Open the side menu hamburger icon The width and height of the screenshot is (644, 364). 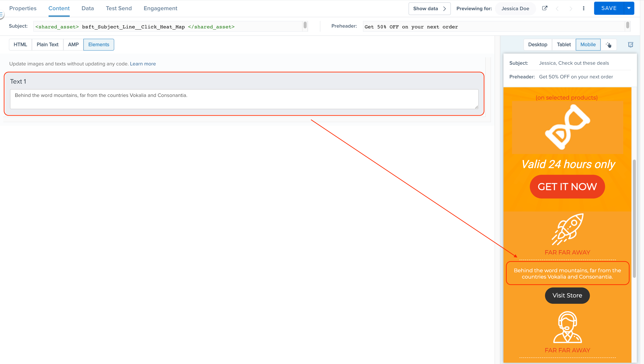1,14
